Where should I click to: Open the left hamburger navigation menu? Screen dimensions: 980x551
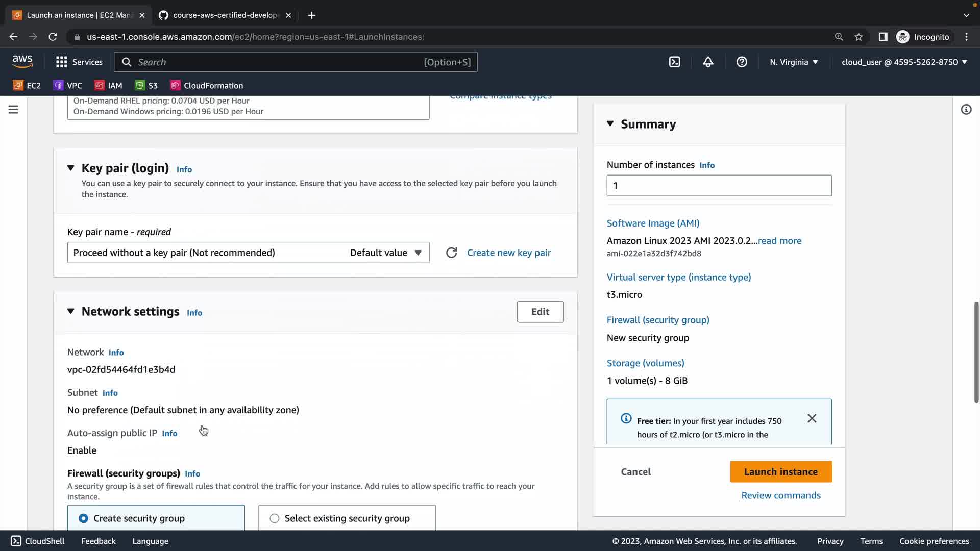pos(13,110)
